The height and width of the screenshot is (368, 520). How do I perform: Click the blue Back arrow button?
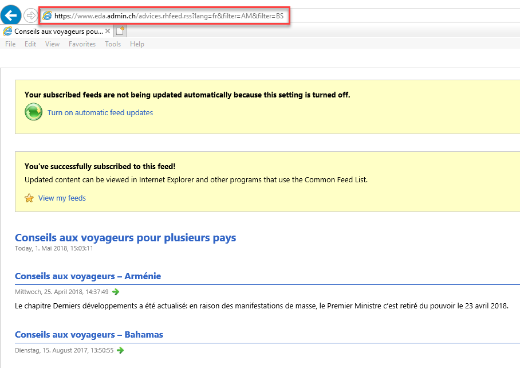tap(11, 15)
